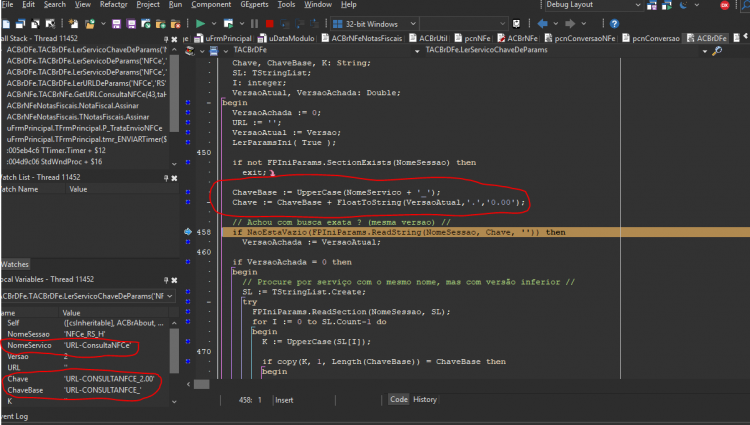The width and height of the screenshot is (750, 425).
Task: Select call stack row 'ACBrNFe.TACBrNFe.GetURLConsultaNFCe'
Action: [86, 94]
